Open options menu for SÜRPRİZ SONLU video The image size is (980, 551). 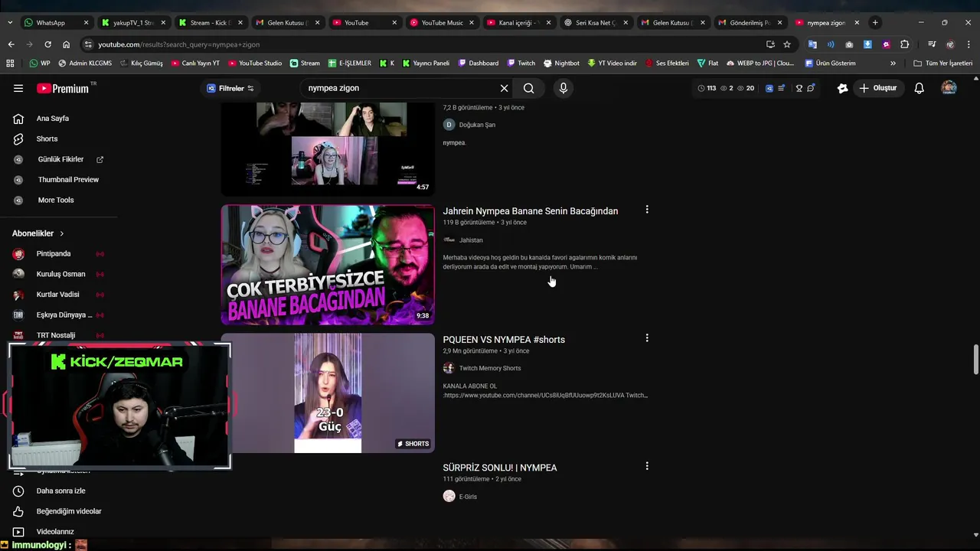point(647,466)
